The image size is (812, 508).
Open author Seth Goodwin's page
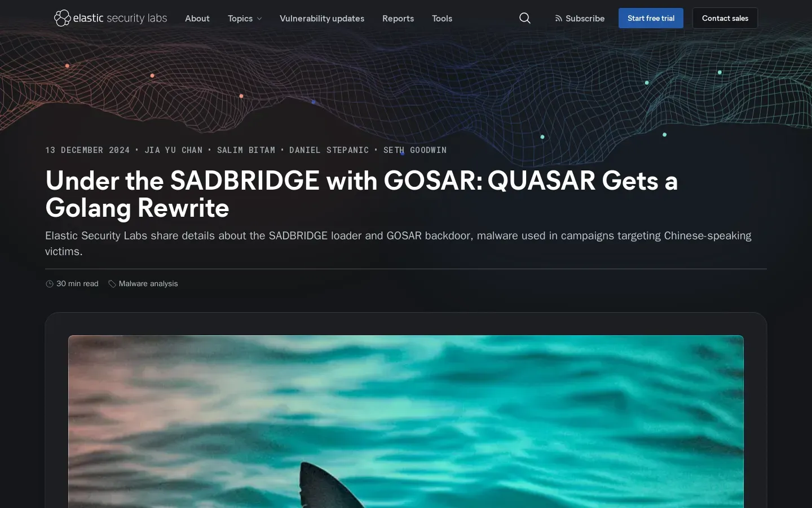click(x=415, y=150)
